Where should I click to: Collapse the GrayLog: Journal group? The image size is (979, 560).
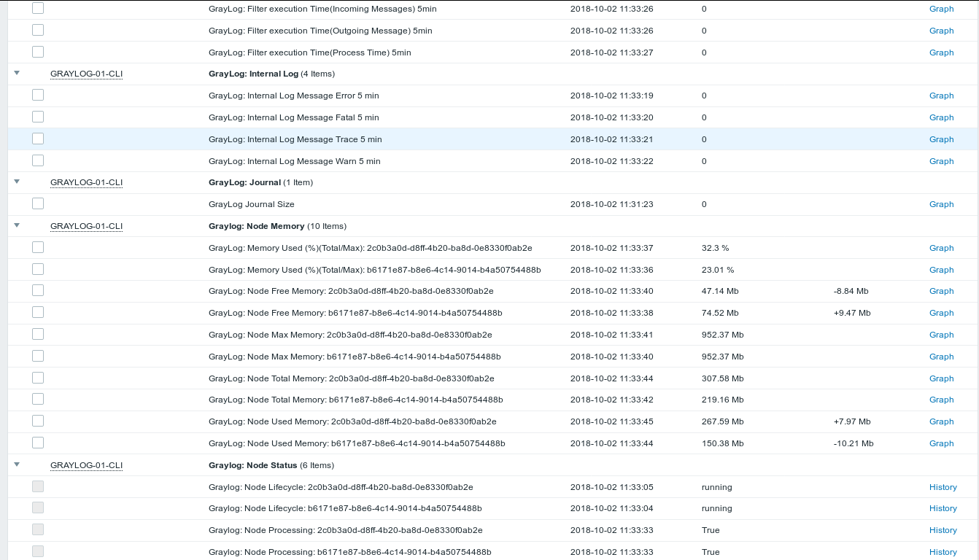point(17,182)
